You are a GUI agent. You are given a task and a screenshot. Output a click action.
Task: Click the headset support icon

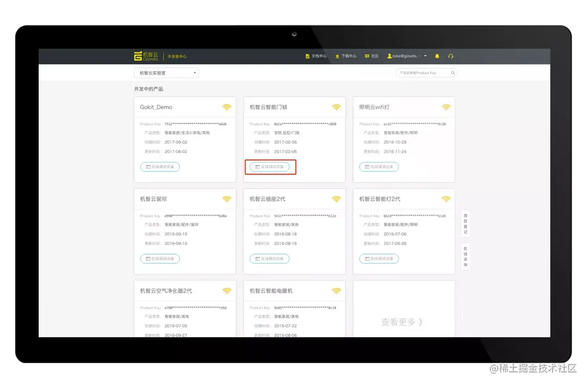click(451, 56)
